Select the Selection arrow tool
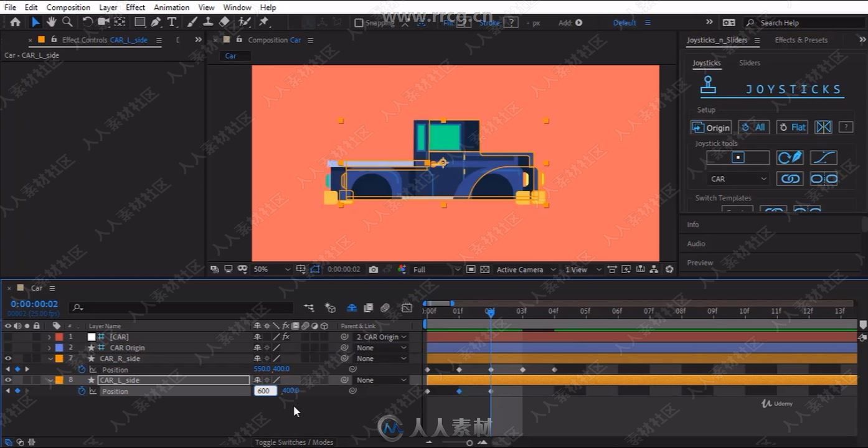 point(36,22)
